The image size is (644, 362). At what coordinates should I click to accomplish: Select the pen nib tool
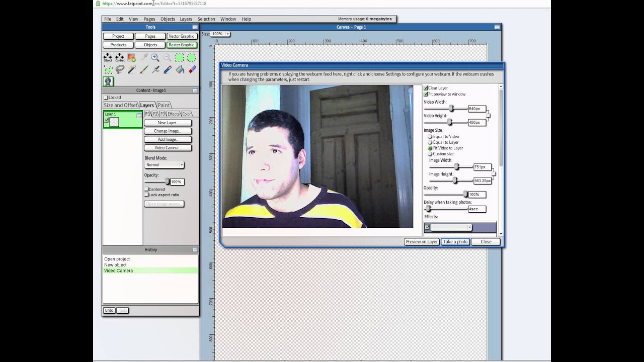coord(155,69)
